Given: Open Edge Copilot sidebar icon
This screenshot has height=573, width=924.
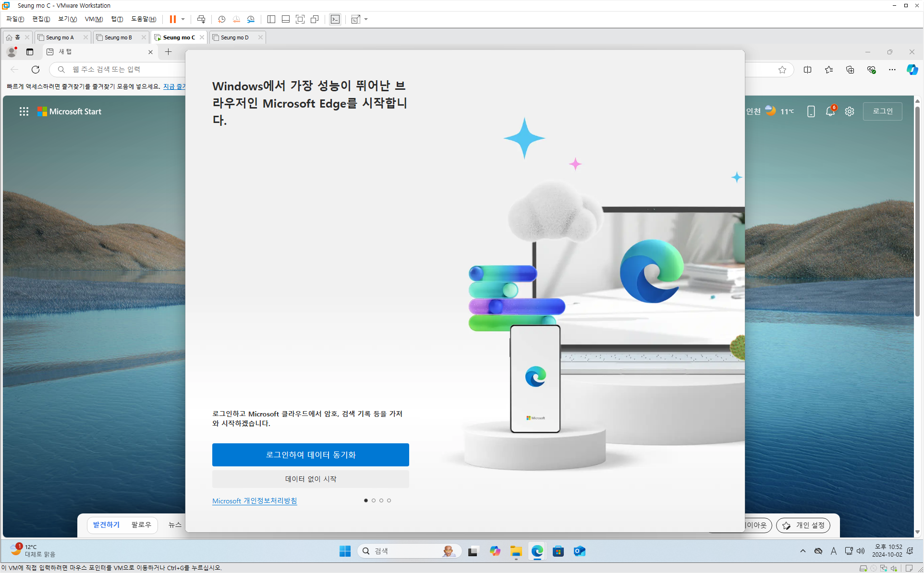Looking at the screenshot, I should tap(912, 70).
